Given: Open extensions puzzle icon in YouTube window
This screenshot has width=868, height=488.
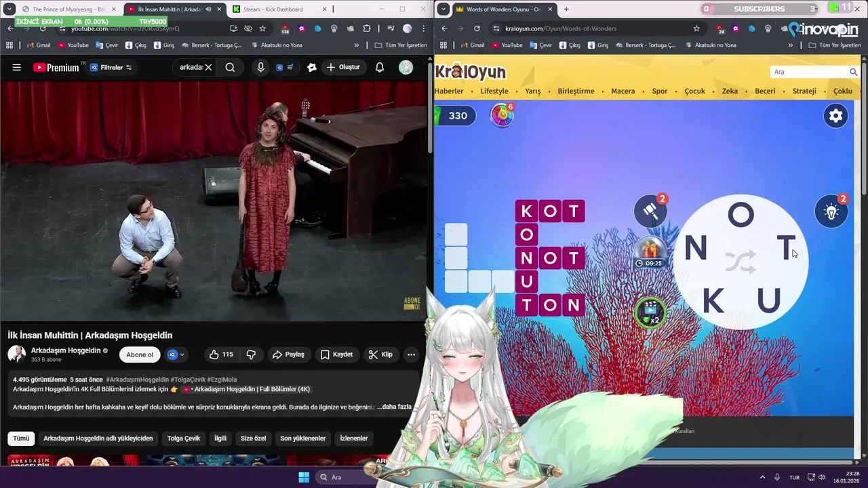Looking at the screenshot, I should 367,28.
